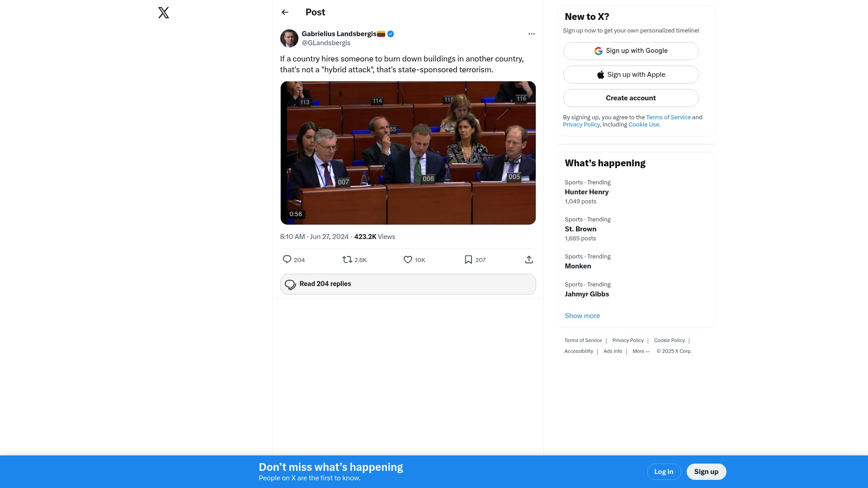Open share icon on the post
This screenshot has width=868, height=488.
pyautogui.click(x=529, y=259)
